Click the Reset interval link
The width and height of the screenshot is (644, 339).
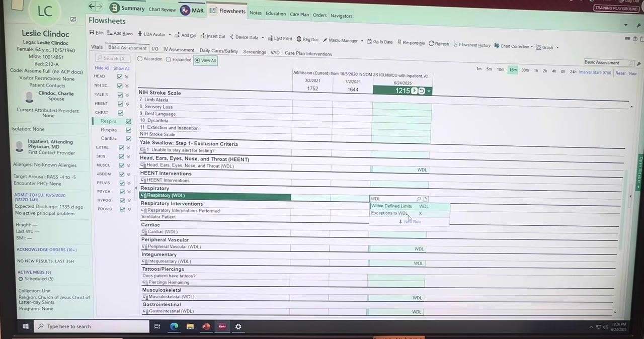pos(620,73)
